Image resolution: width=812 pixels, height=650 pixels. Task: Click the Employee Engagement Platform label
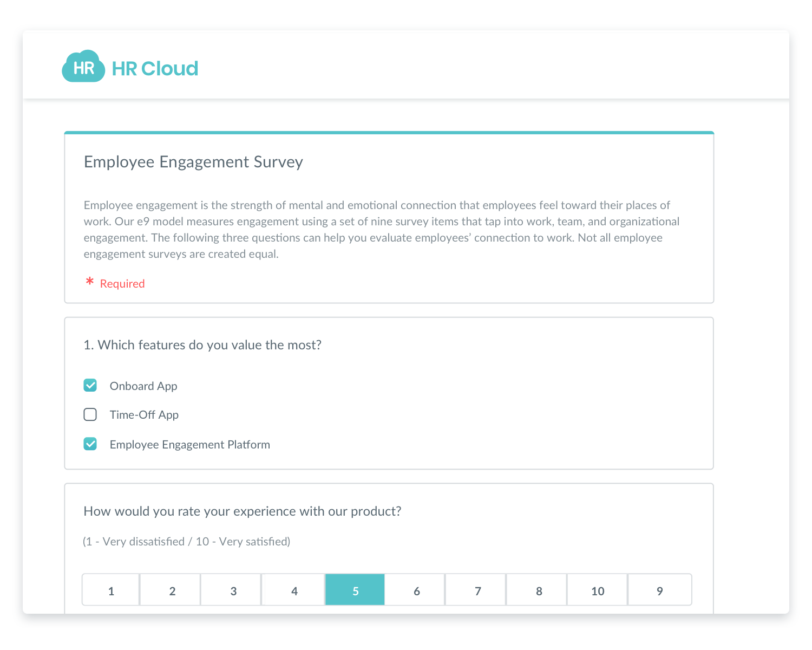(x=189, y=445)
